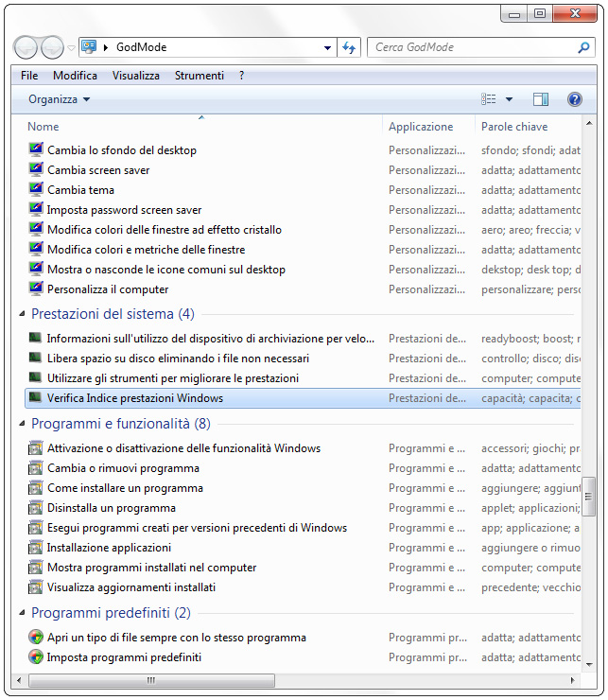Click icon for Modifica colori delle finestre ad effetto cristallo

36,229
